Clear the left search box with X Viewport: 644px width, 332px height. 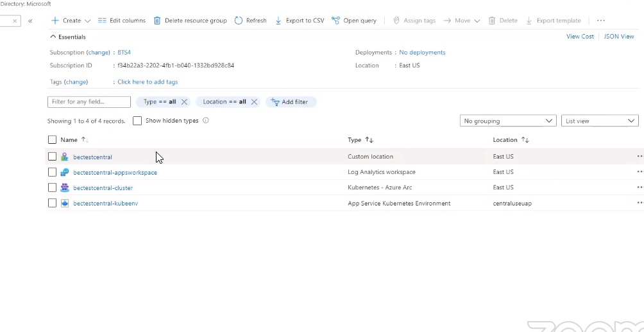coord(15,21)
